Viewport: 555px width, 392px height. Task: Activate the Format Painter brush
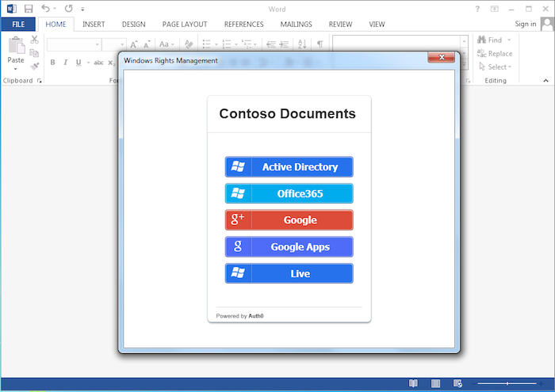pyautogui.click(x=34, y=66)
